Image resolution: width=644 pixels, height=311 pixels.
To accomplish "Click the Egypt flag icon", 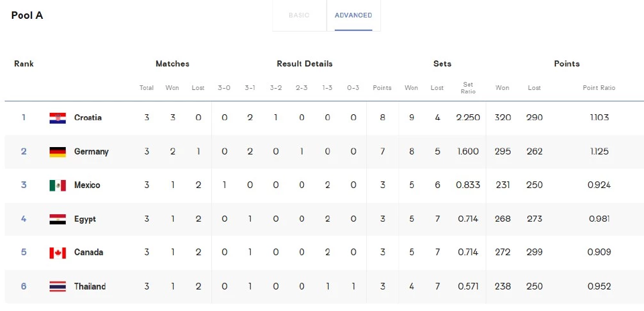I will tap(58, 219).
